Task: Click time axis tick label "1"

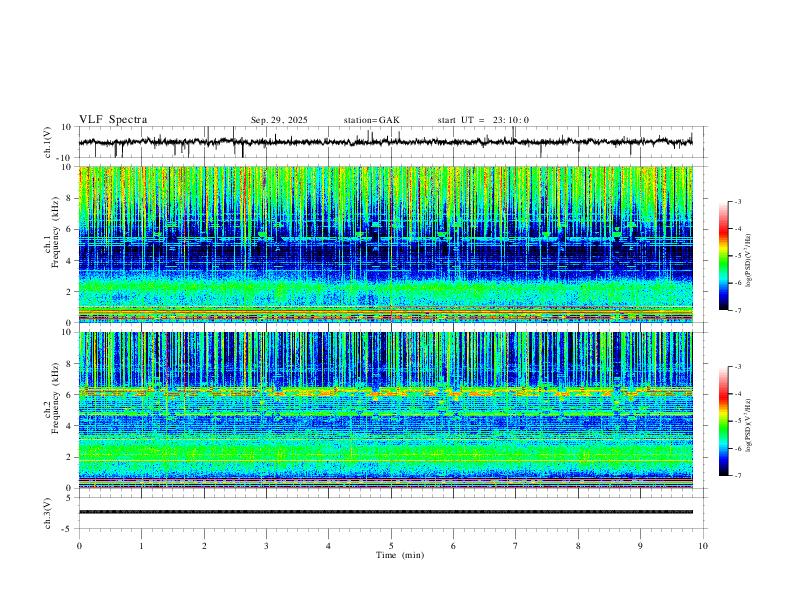Action: 141,546
